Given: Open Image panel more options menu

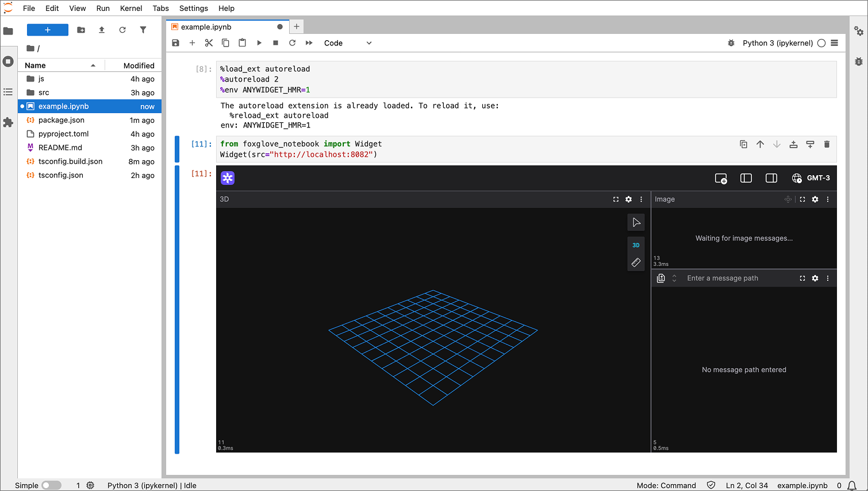Looking at the screenshot, I should point(828,199).
